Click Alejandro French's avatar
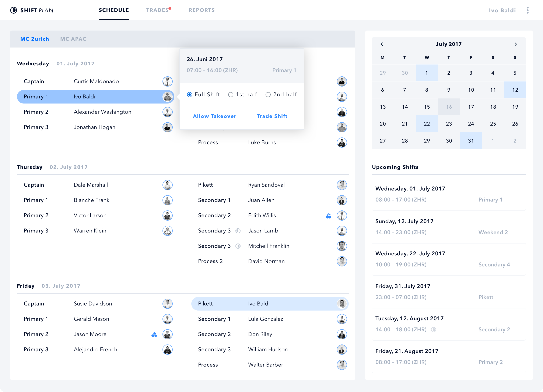The width and height of the screenshot is (543, 392). point(167,350)
